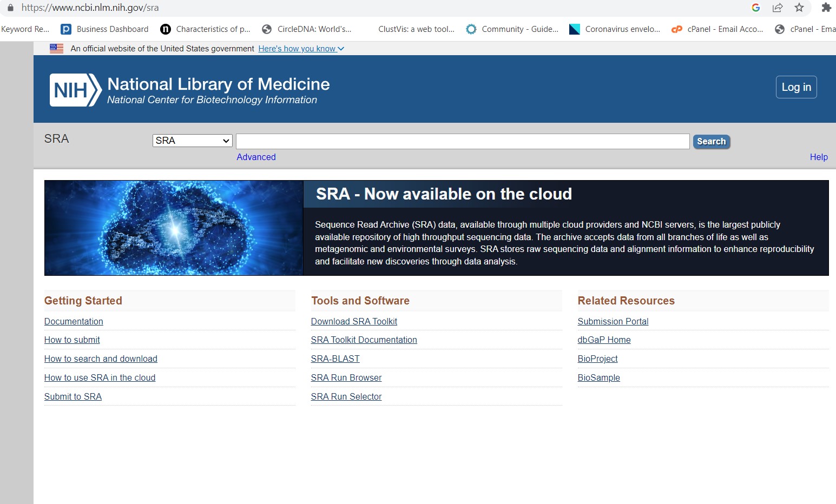Screen dimensions: 836x504
Task: Open Advanced search link
Action: tap(256, 157)
